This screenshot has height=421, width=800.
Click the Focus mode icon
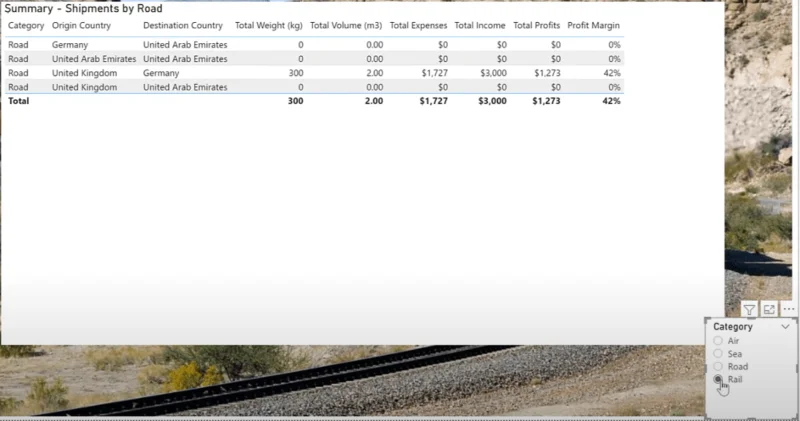tap(769, 310)
